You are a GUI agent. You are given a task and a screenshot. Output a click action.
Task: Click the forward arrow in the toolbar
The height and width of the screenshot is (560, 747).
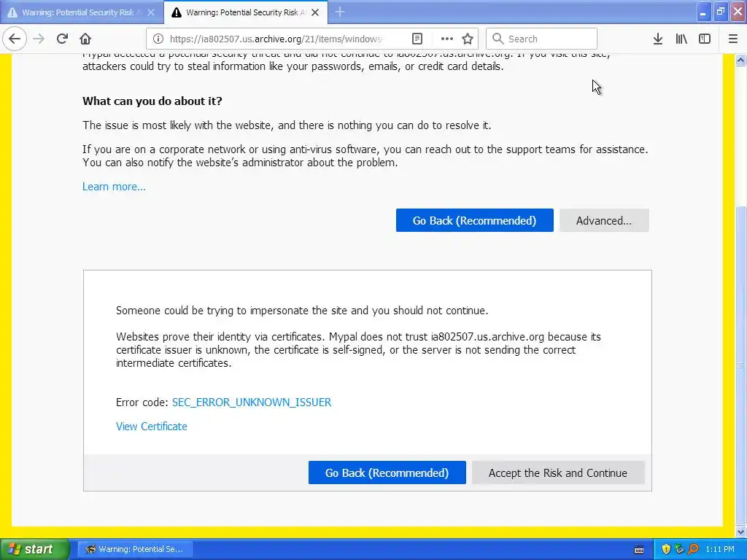click(39, 39)
